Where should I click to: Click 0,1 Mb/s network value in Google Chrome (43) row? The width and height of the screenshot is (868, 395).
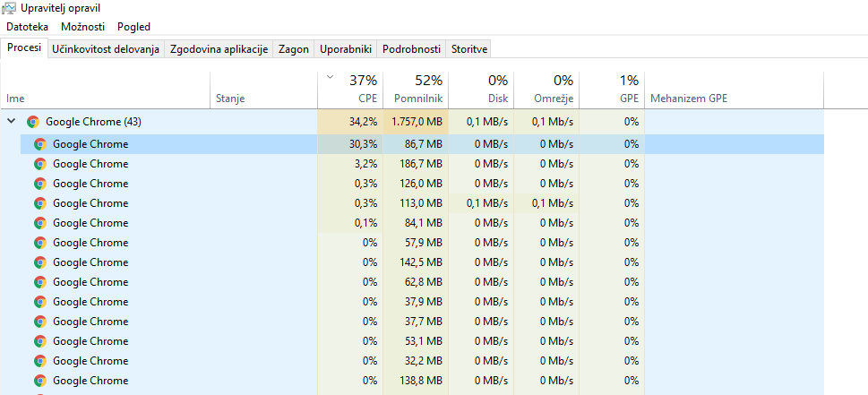(546, 122)
